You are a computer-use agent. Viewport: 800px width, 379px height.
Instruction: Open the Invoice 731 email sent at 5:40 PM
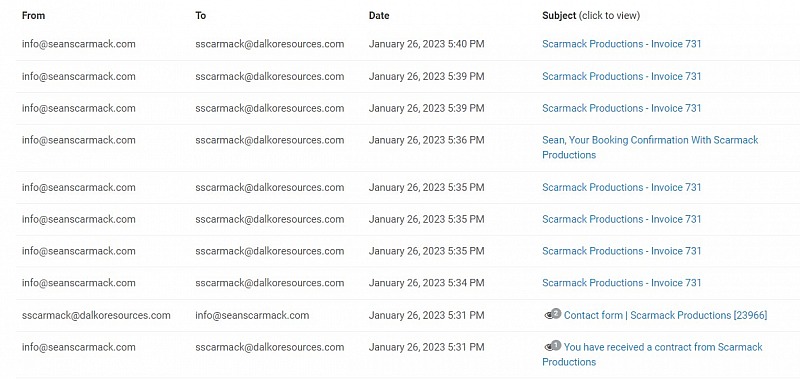621,44
